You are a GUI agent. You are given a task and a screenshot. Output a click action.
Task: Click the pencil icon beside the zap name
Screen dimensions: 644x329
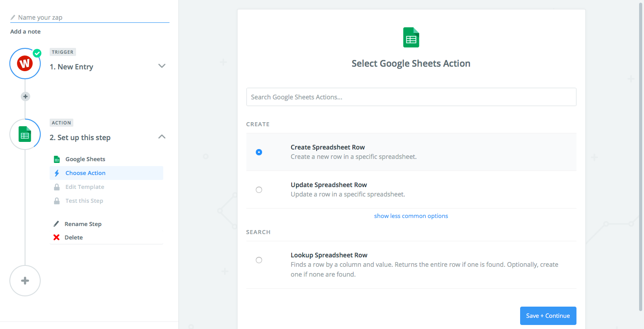(13, 17)
